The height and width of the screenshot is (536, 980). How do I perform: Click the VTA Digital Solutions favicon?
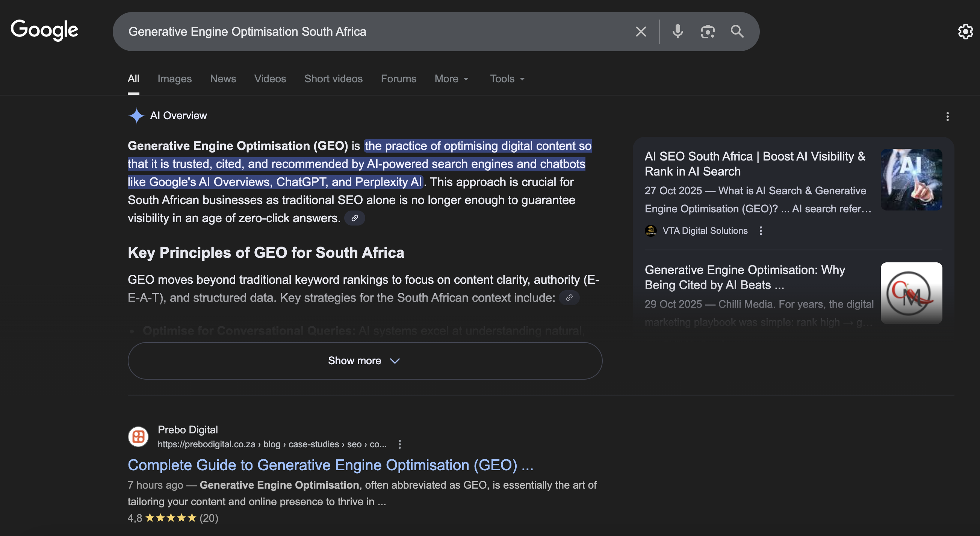point(651,230)
